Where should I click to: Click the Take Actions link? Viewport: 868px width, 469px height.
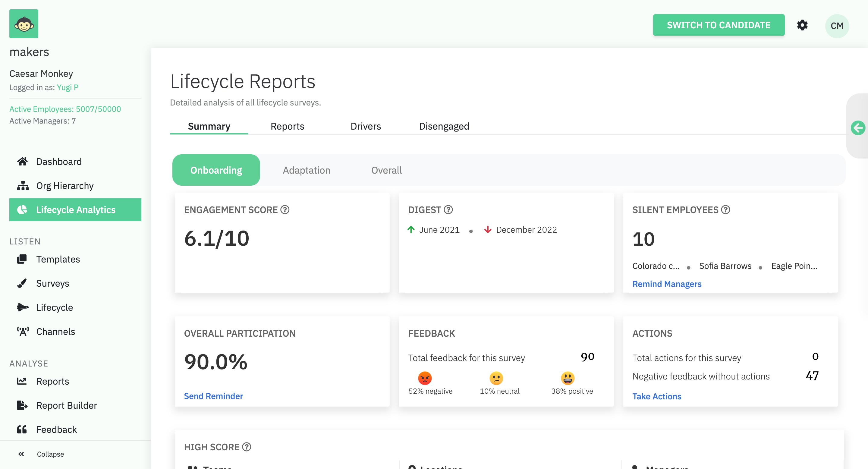656,397
